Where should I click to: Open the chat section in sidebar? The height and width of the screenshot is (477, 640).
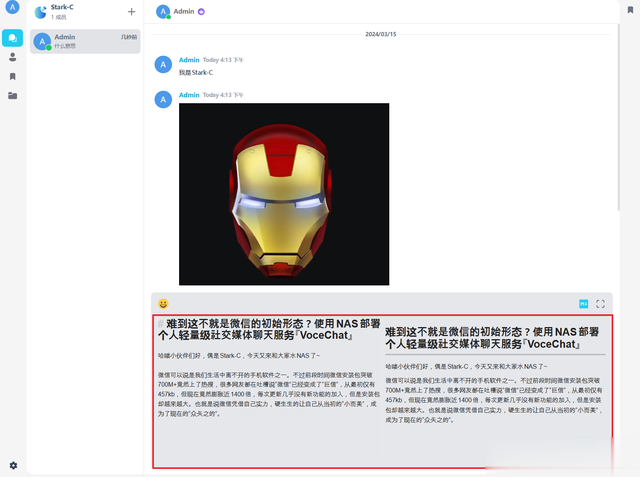(12, 38)
